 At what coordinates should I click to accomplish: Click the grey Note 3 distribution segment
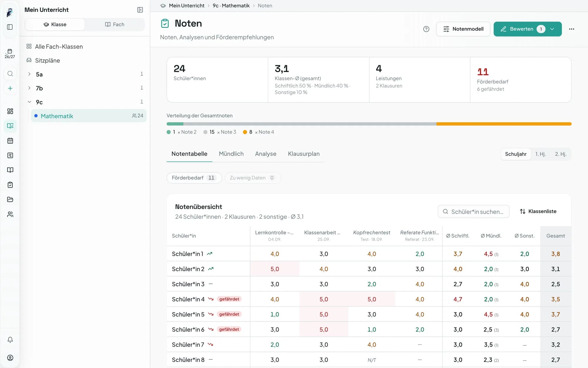pos(310,124)
